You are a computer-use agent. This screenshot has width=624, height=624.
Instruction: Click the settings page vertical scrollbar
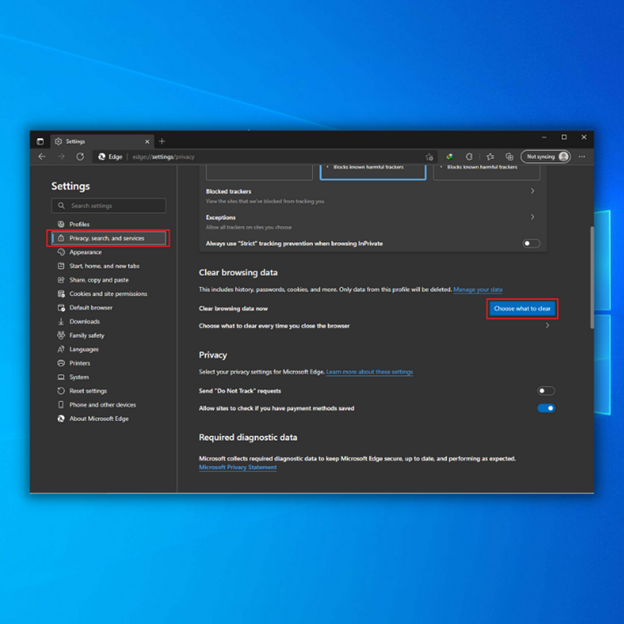click(592, 277)
